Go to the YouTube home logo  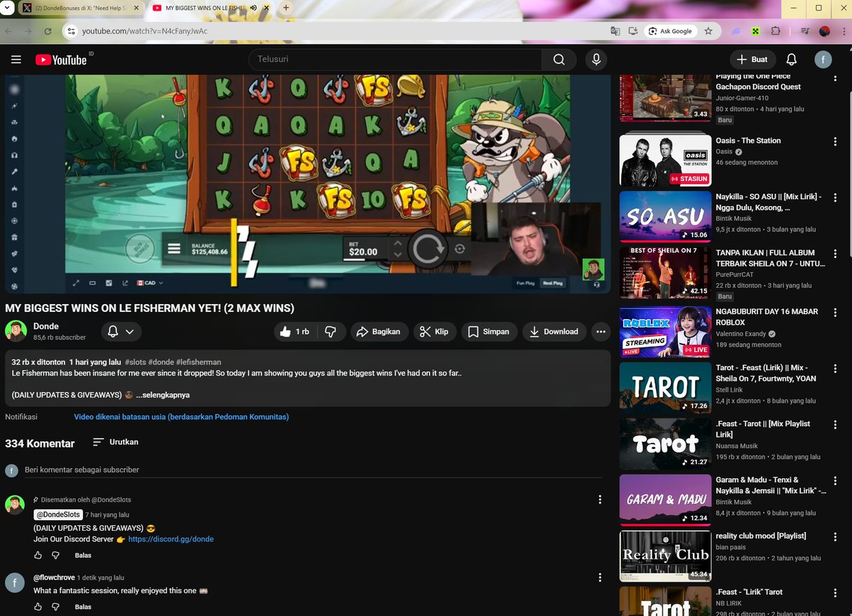pos(61,60)
